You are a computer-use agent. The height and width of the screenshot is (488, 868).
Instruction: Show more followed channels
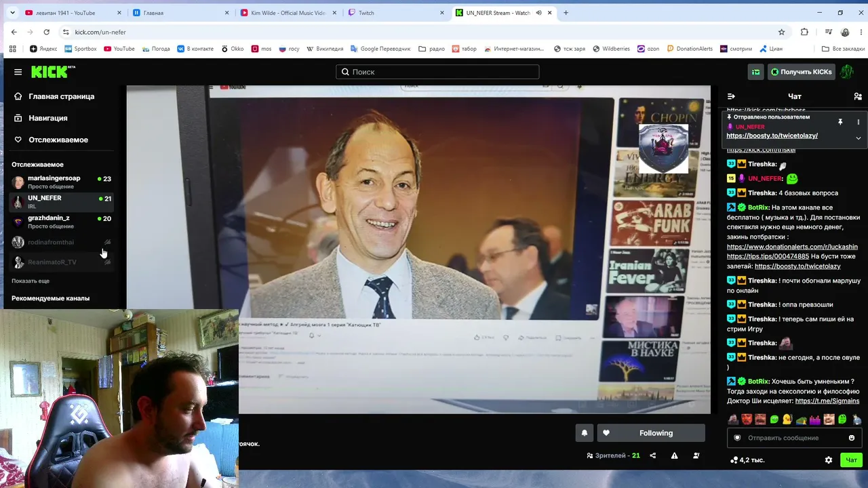31,281
